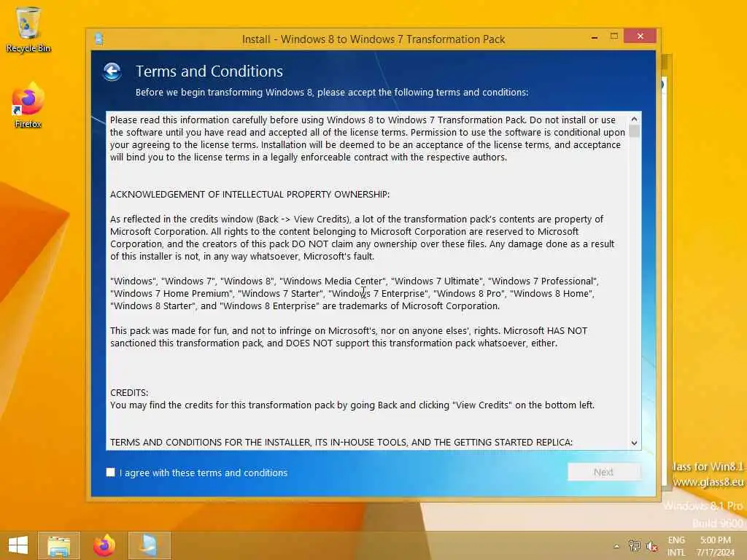Open File Explorer from the taskbar
The image size is (747, 560).
coord(59,545)
